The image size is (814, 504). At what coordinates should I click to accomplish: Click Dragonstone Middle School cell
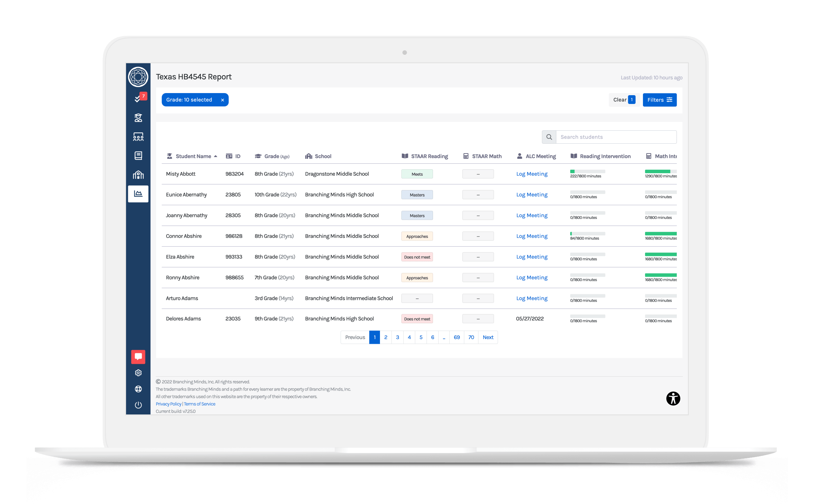pyautogui.click(x=337, y=174)
